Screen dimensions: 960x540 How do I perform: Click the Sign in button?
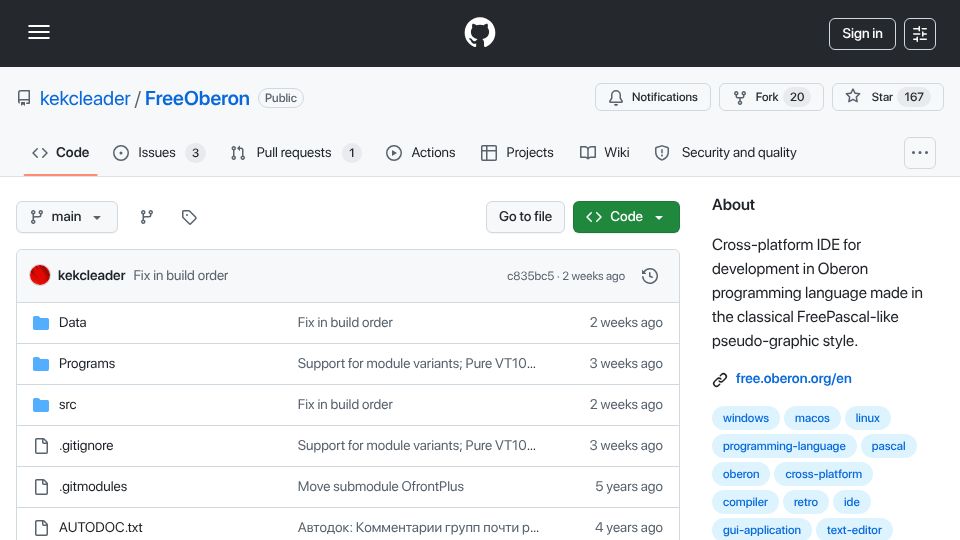tap(861, 34)
